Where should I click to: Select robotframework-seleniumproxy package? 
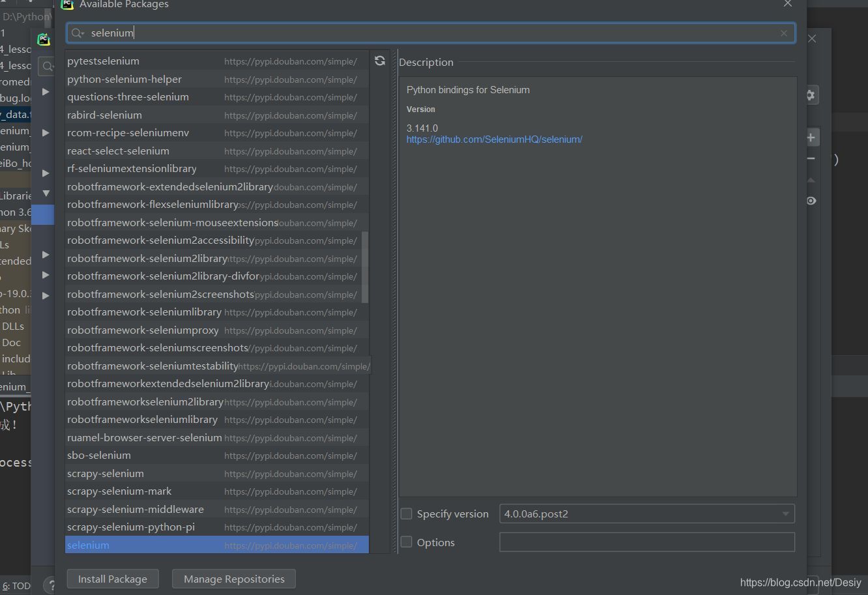point(217,330)
